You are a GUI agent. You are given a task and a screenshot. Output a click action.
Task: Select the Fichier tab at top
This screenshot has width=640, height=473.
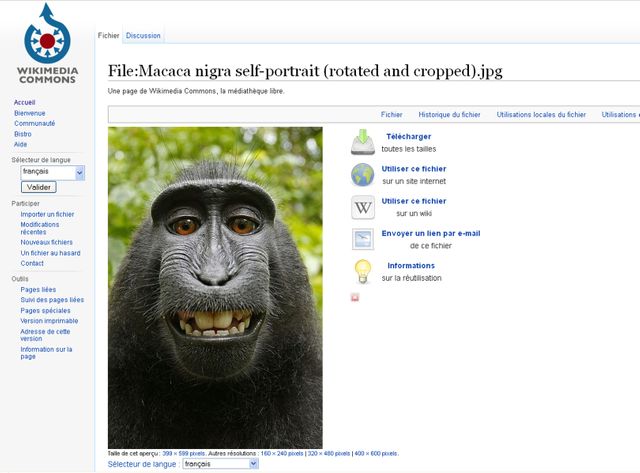(108, 36)
